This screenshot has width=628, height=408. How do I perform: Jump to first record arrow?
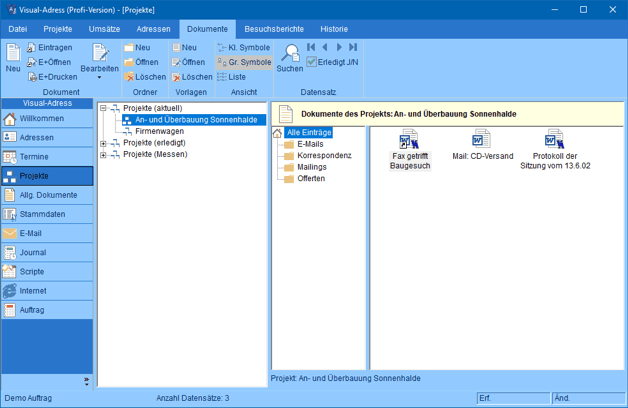tap(311, 47)
